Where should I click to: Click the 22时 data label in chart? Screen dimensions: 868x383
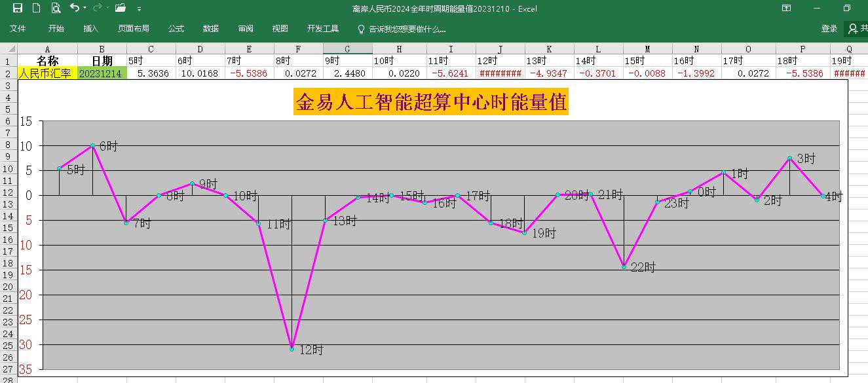pyautogui.click(x=643, y=268)
